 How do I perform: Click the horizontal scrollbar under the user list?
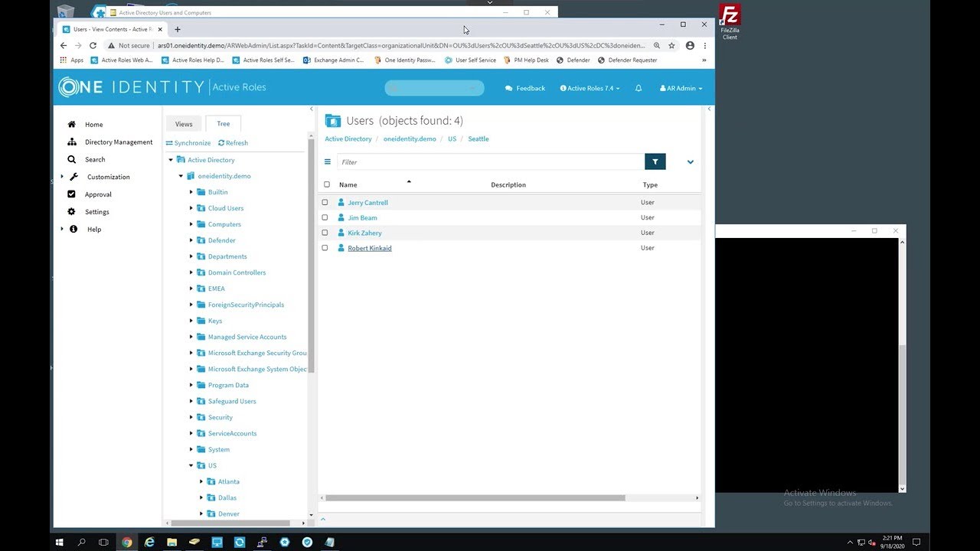[x=475, y=498]
